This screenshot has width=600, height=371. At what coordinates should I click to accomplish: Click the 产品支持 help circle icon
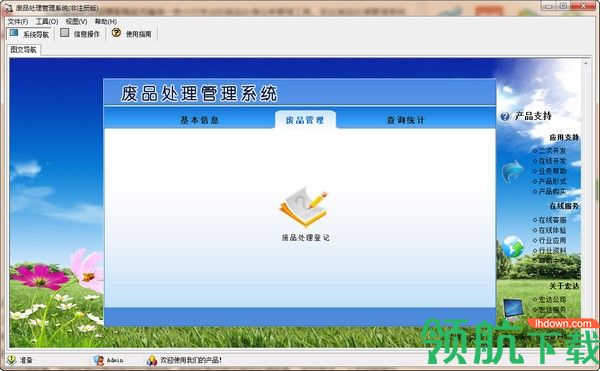505,116
